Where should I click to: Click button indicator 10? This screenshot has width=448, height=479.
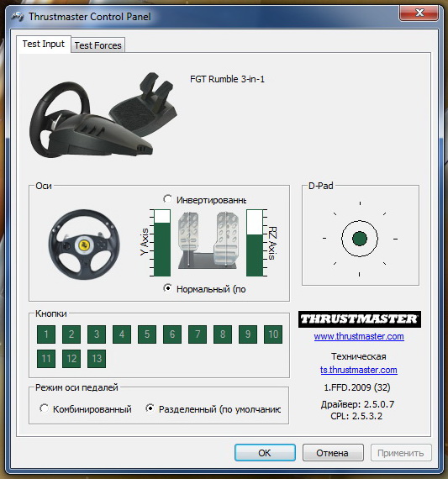(x=273, y=334)
